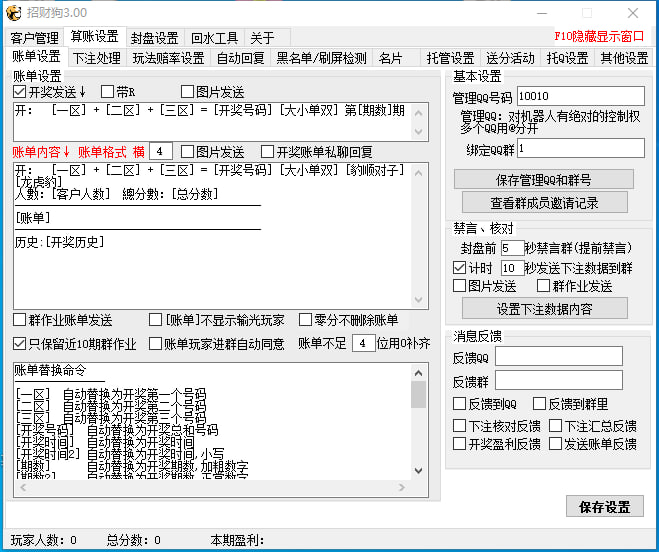The width and height of the screenshot is (659, 552).
Task: Disable 只保留近10期群作业 checkbox
Action: tap(20, 344)
